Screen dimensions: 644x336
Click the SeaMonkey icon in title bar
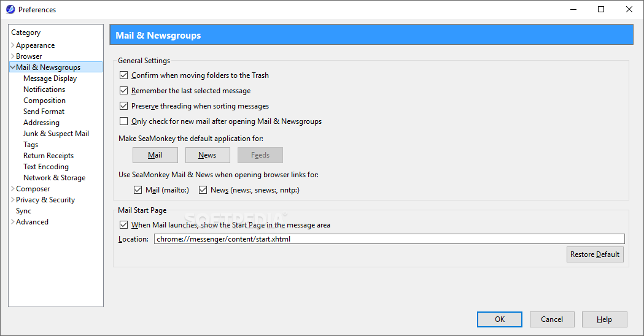10,9
